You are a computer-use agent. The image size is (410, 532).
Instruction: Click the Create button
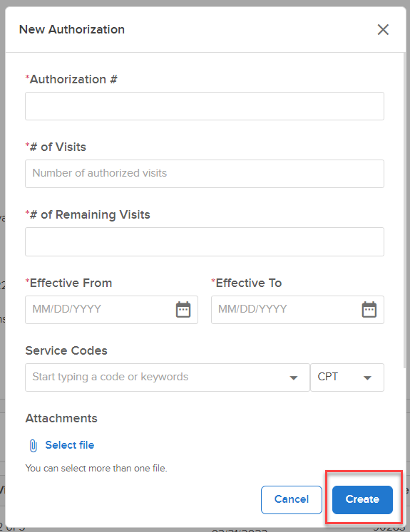(x=362, y=499)
